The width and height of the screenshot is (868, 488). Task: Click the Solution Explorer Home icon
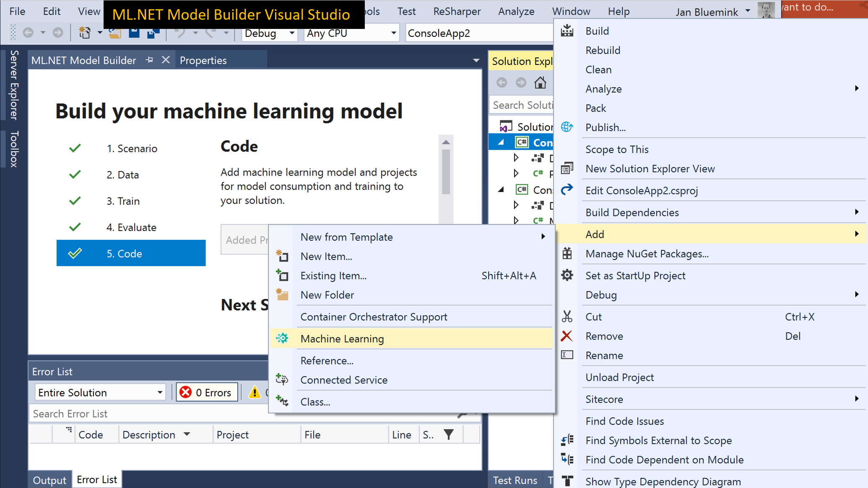540,83
